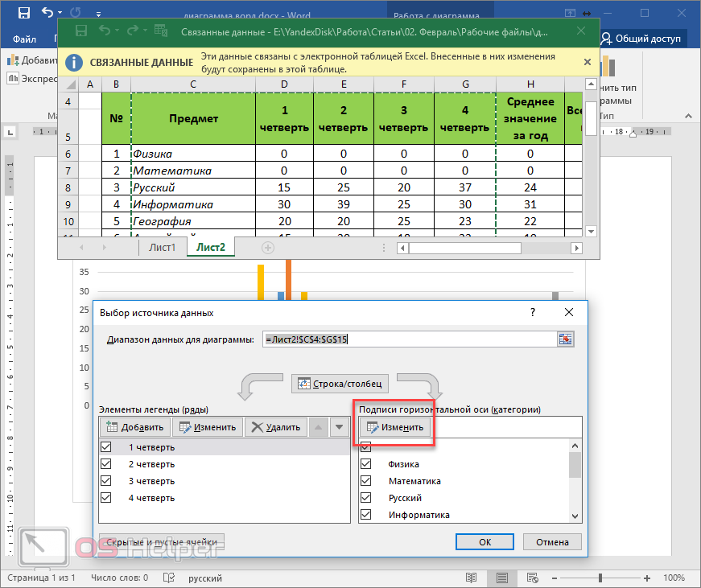The image size is (701, 588).
Task: Switch to the Лист1 sheet tab
Action: (162, 247)
